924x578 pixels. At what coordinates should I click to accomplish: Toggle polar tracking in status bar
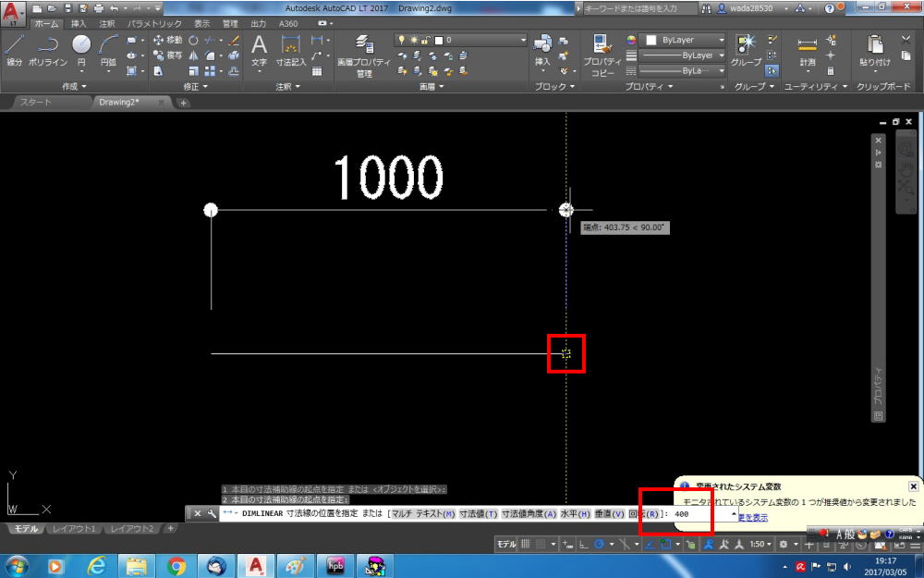pos(600,545)
